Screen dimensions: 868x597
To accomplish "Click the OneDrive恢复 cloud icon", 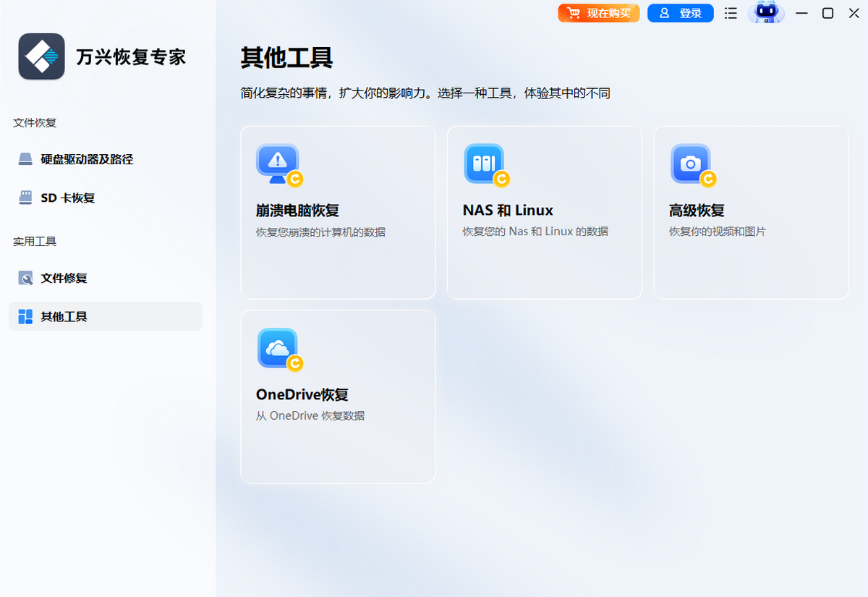I will pyautogui.click(x=278, y=349).
